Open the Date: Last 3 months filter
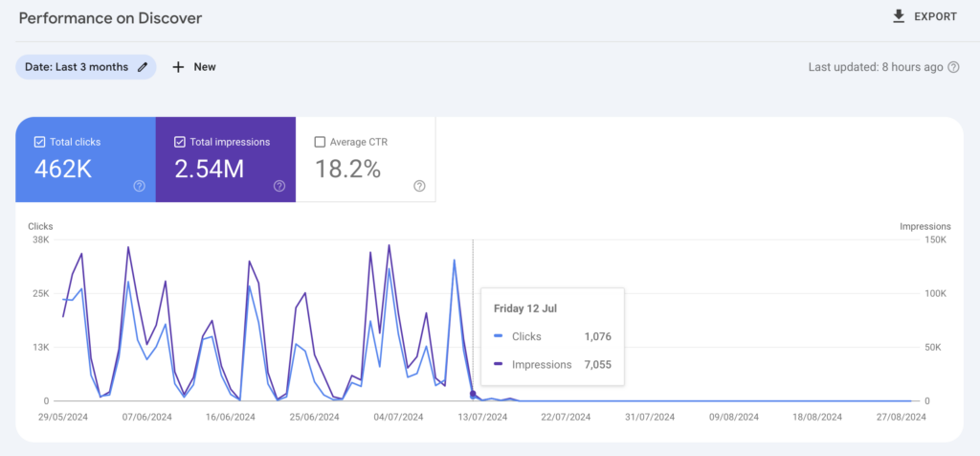This screenshot has width=980, height=456. [x=78, y=67]
